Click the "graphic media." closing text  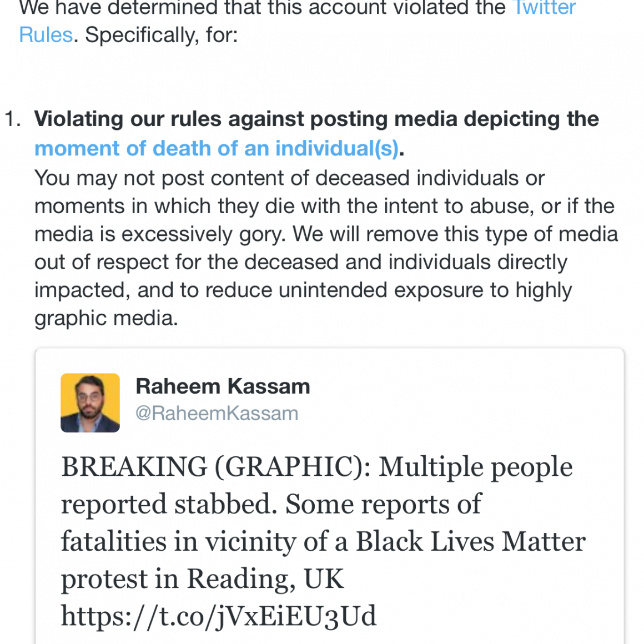click(x=106, y=318)
